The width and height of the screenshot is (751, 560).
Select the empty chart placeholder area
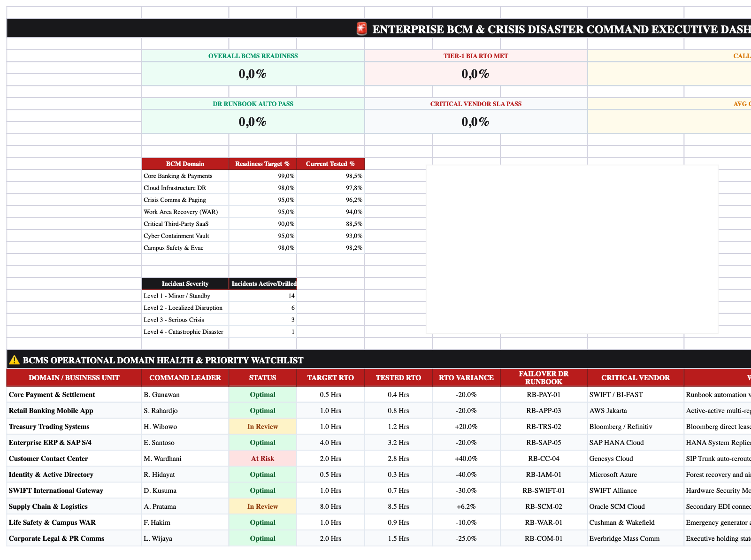point(572,249)
